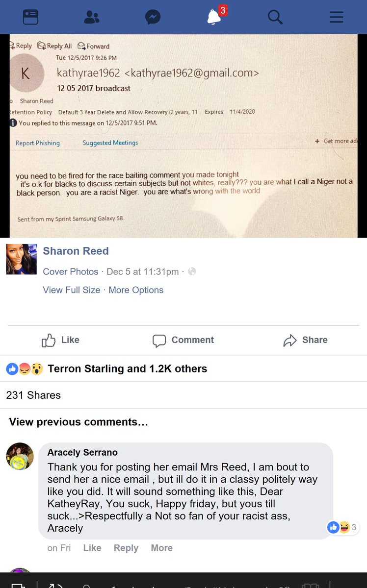367x588 pixels.
Task: Open the posted email screenshot image
Action: point(183,136)
